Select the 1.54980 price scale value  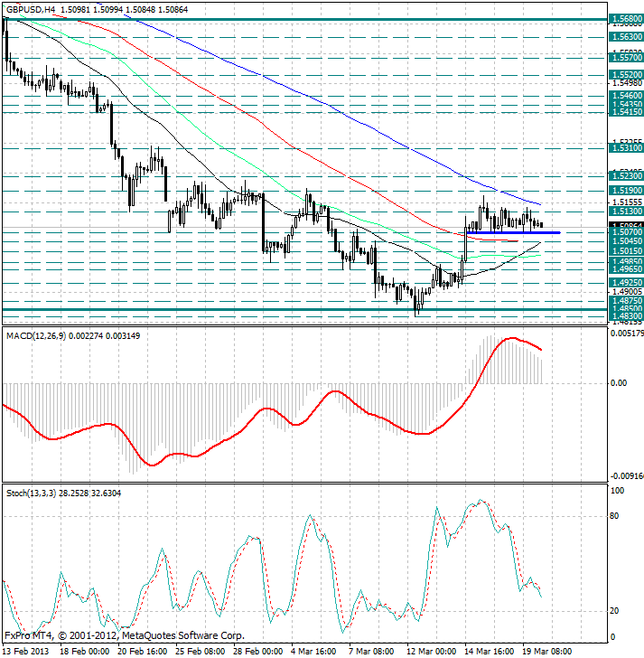(627, 83)
